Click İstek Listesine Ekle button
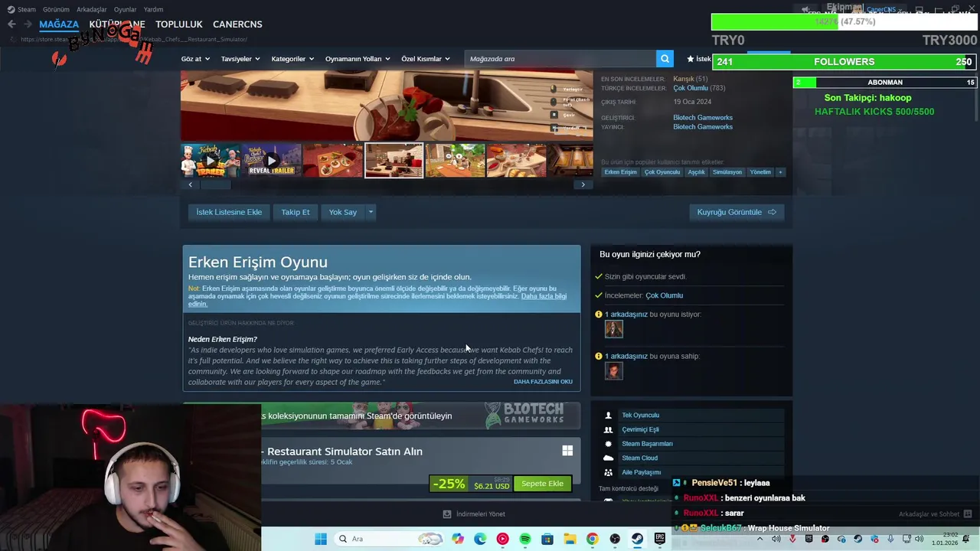980x551 pixels. point(229,212)
